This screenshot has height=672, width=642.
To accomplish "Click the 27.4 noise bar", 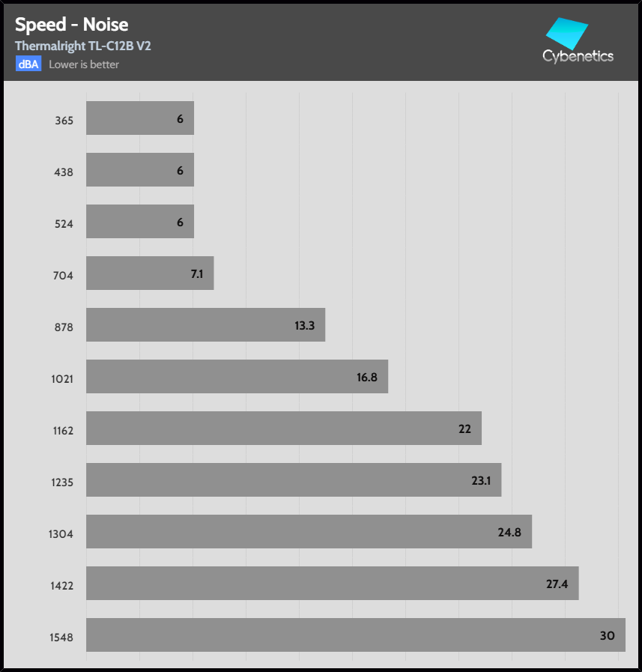I will point(332,583).
